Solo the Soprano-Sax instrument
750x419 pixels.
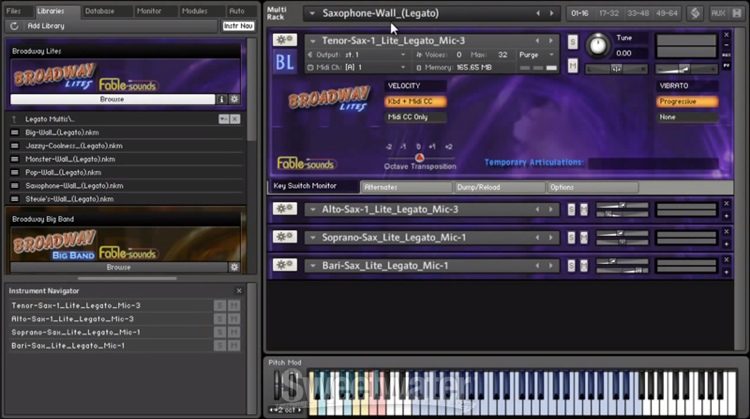[571, 237]
